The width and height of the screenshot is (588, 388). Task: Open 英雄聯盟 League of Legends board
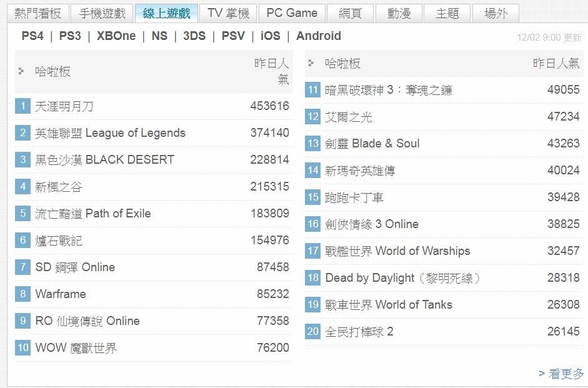pyautogui.click(x=111, y=133)
